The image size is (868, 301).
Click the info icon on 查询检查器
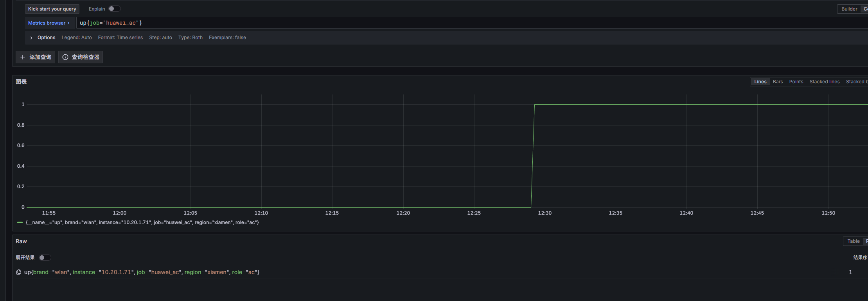pos(65,57)
